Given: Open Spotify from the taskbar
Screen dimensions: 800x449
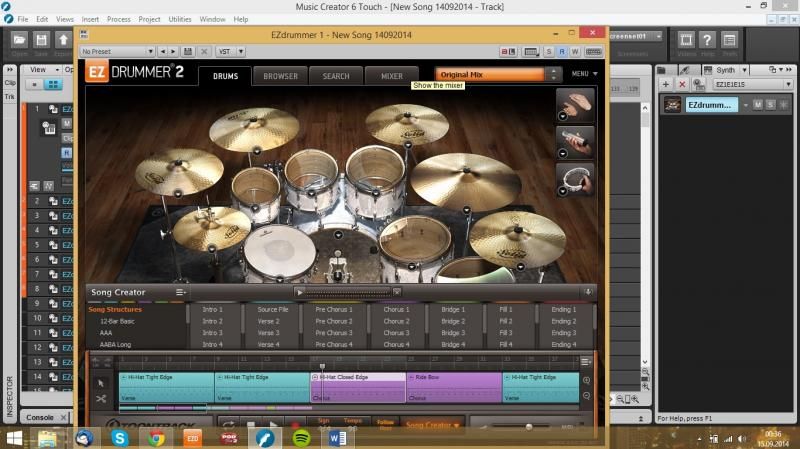Looking at the screenshot, I should click(302, 438).
